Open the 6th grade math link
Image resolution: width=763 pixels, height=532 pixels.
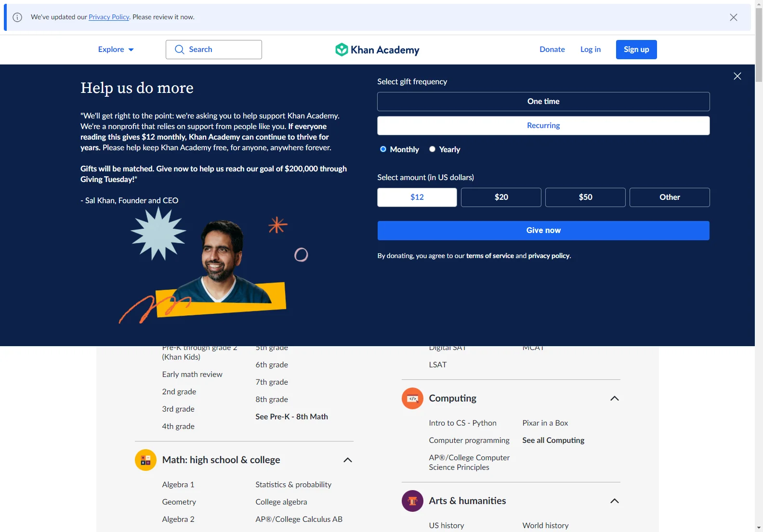pyautogui.click(x=272, y=365)
